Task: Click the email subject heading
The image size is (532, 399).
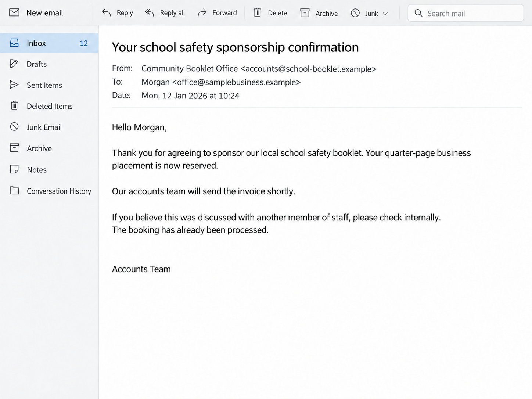Action: pos(235,47)
